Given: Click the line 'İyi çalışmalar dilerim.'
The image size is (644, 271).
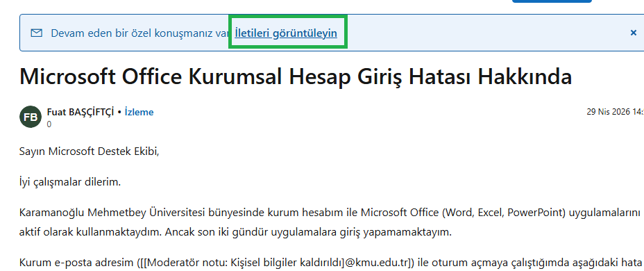Looking at the screenshot, I should click(x=70, y=182).
